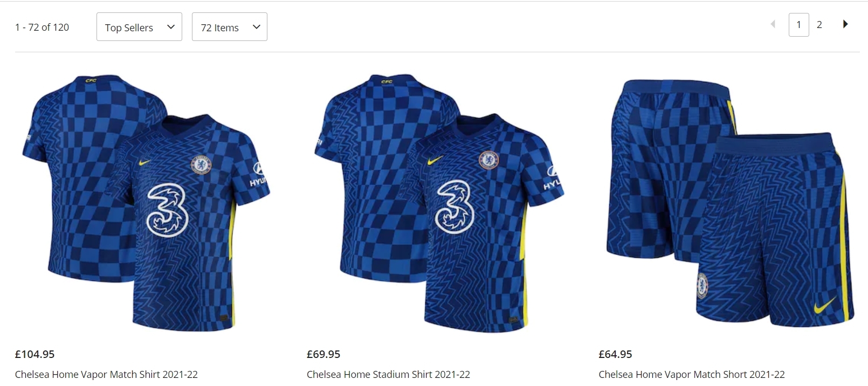Screen dimensions: 868x386
Task: Click the '1 - 72 of 120' results count
Action: (x=42, y=27)
